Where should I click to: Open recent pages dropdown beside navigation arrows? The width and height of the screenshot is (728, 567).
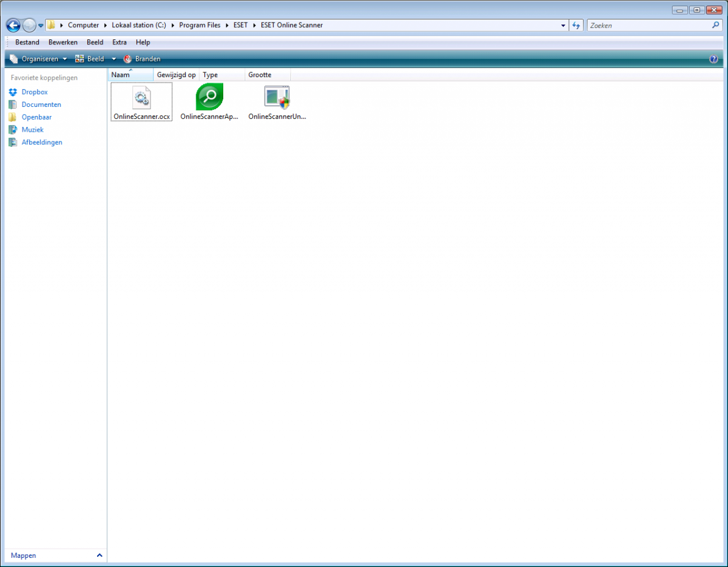pos(41,25)
